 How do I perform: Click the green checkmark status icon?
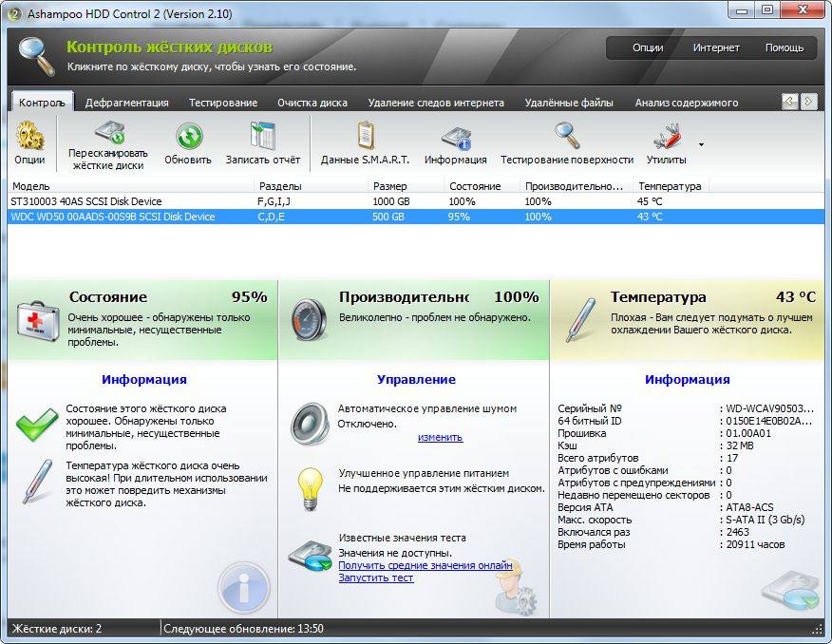coord(37,424)
